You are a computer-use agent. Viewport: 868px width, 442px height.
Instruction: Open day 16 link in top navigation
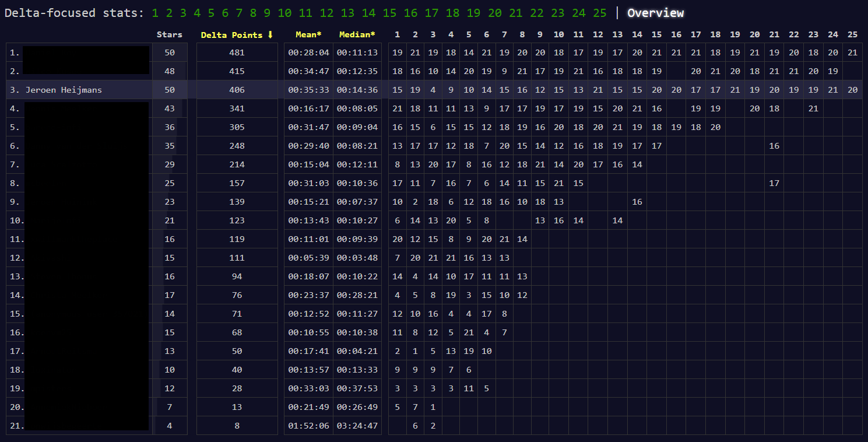coord(410,13)
